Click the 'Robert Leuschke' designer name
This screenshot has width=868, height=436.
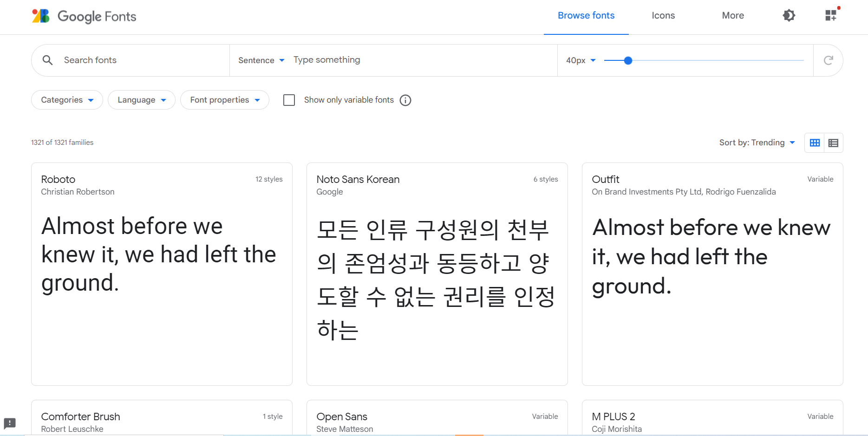click(x=72, y=429)
